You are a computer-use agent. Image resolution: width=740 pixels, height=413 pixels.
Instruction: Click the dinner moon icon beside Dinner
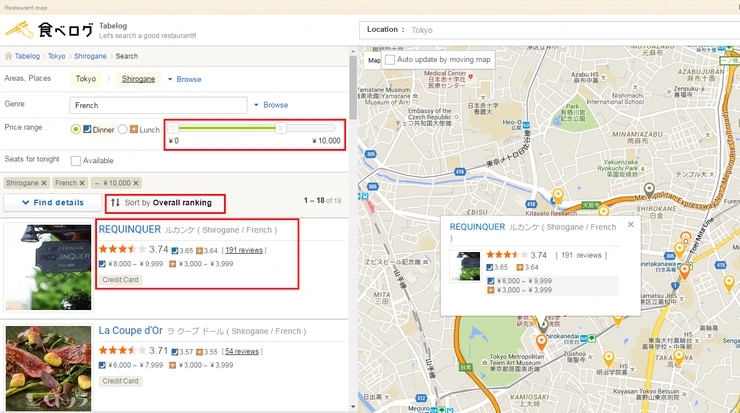click(x=87, y=129)
